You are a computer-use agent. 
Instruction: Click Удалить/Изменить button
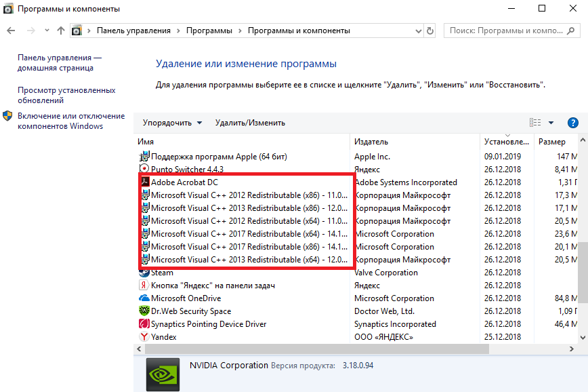[250, 123]
